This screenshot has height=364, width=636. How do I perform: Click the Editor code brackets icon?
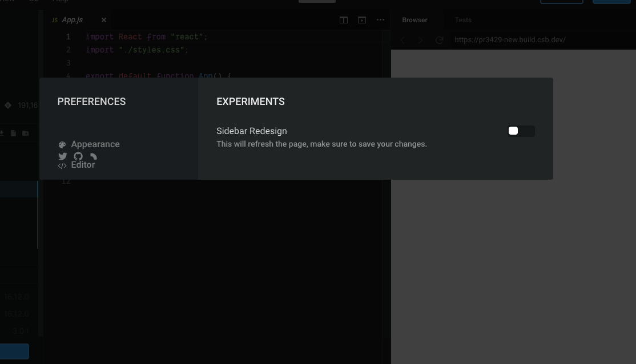(x=62, y=165)
